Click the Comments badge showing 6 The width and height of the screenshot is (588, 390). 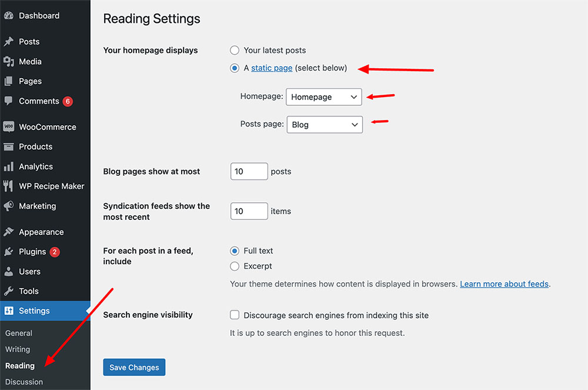tap(68, 101)
